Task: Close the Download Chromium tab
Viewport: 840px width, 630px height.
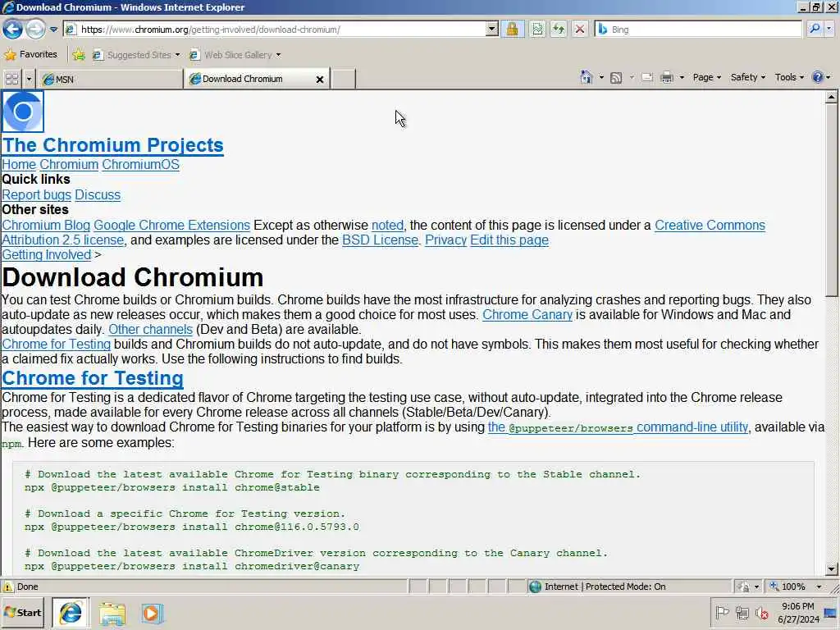Action: click(x=320, y=80)
